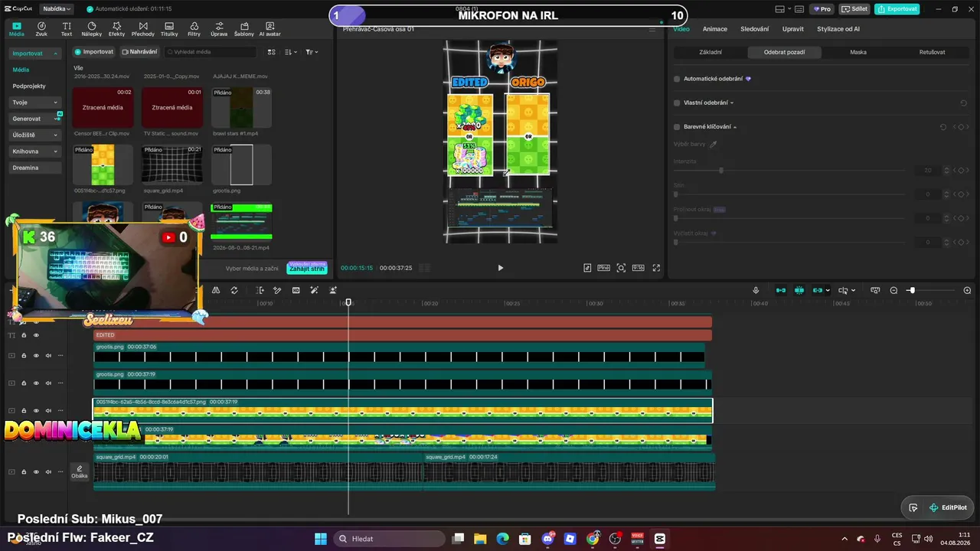Click the rotate icon in timeline toolbar
Screen dimensions: 980x551
tap(234, 291)
